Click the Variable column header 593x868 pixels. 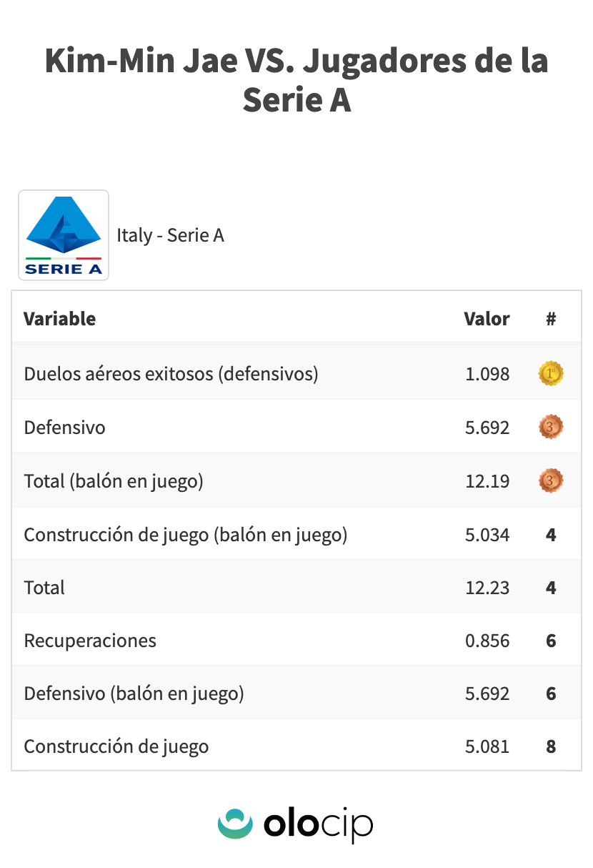(60, 319)
